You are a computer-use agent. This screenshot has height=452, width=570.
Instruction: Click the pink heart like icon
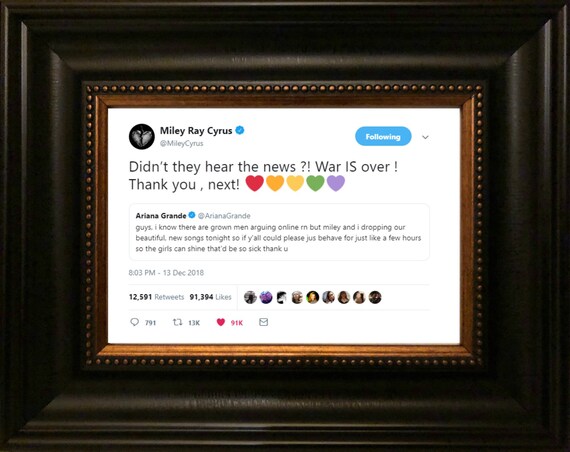[221, 322]
